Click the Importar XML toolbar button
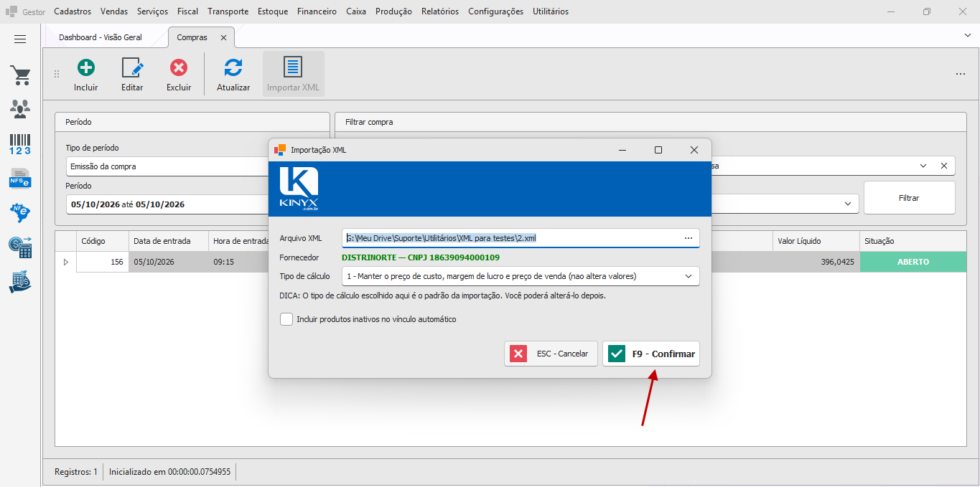The width and height of the screenshot is (980, 487). (293, 74)
